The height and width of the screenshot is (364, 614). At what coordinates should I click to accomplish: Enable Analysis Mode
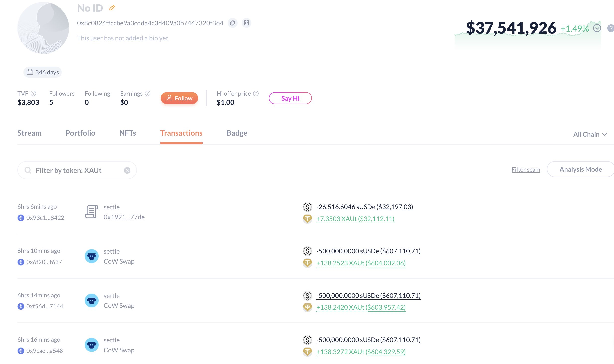(580, 169)
